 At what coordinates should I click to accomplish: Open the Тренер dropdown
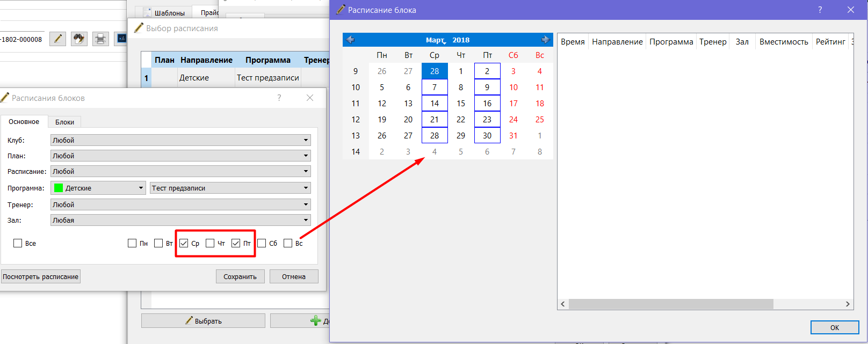[x=180, y=204]
